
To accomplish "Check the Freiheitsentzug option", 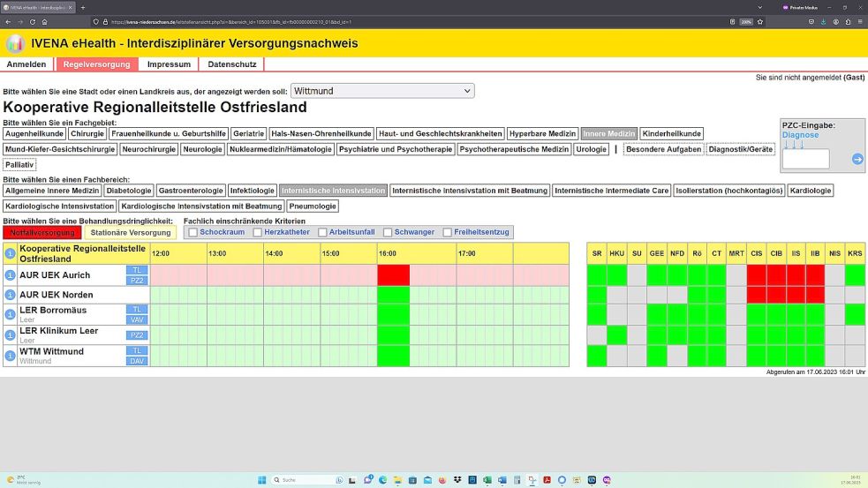I will click(448, 232).
